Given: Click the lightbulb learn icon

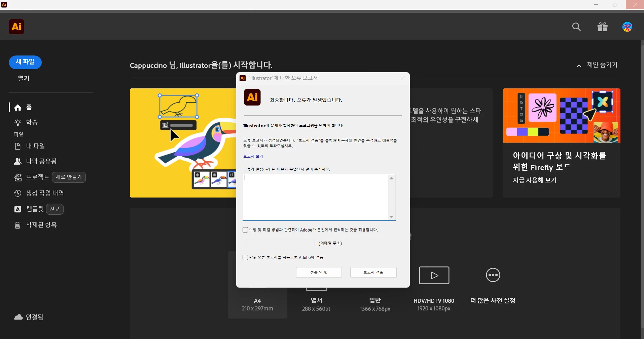Looking at the screenshot, I should tap(18, 122).
